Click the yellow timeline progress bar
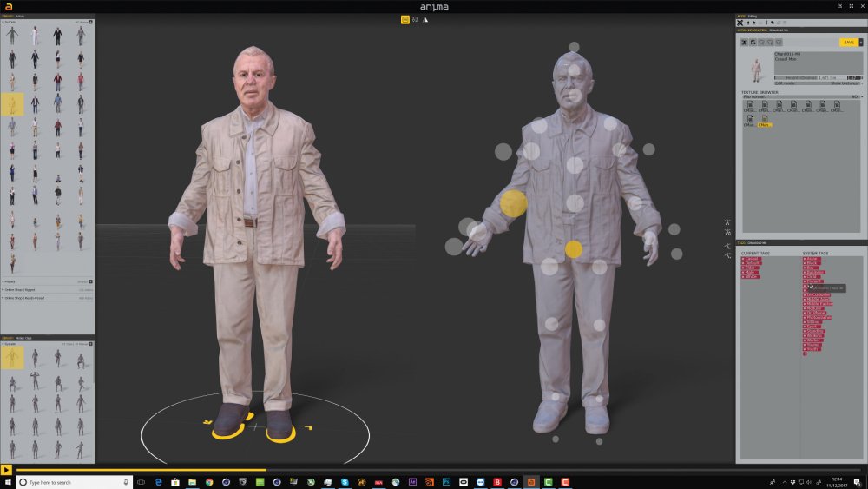The width and height of the screenshot is (868, 489). tap(141, 470)
